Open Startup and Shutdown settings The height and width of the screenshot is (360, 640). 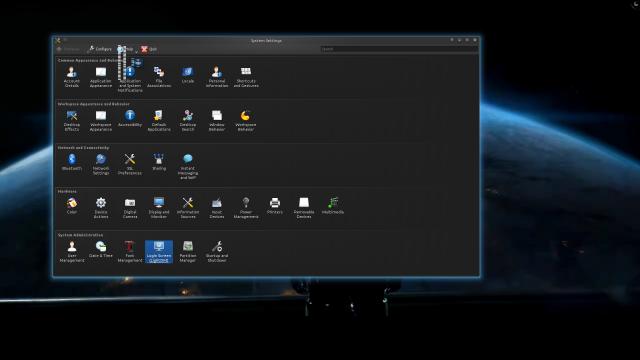point(217,252)
